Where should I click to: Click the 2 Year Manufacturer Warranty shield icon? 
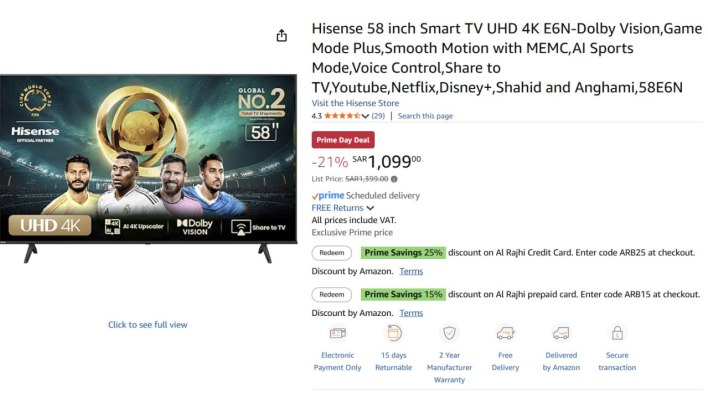tap(449, 333)
